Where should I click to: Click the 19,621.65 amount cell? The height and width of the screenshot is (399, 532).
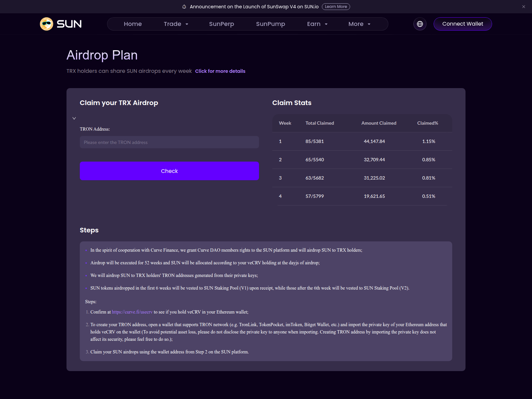click(374, 196)
